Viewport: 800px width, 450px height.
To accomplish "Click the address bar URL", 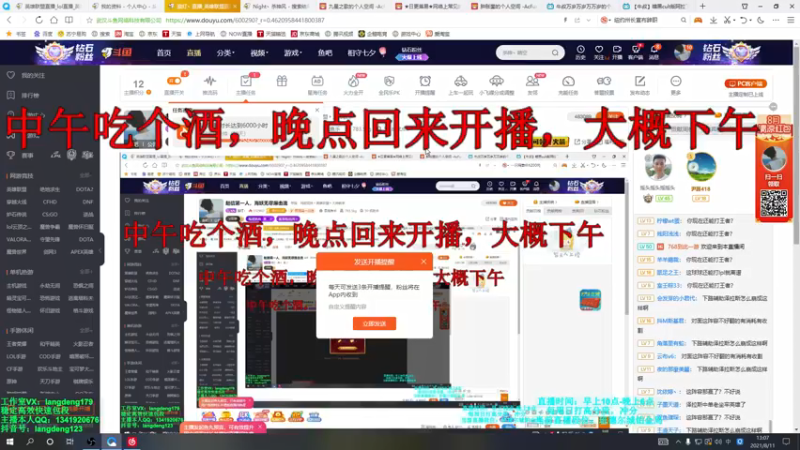I will click(x=245, y=20).
